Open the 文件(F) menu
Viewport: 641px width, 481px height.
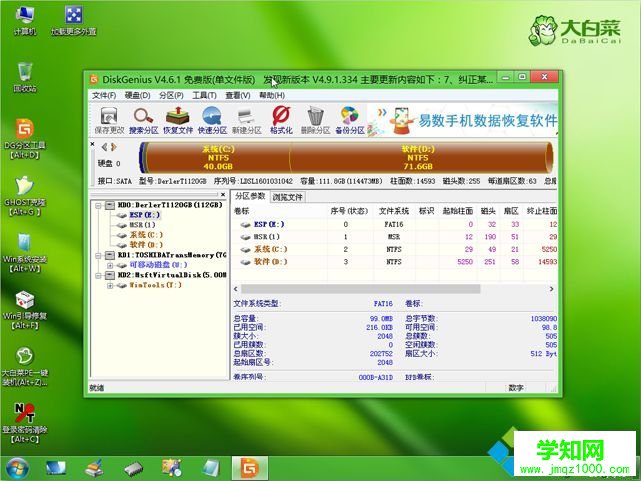pyautogui.click(x=104, y=95)
